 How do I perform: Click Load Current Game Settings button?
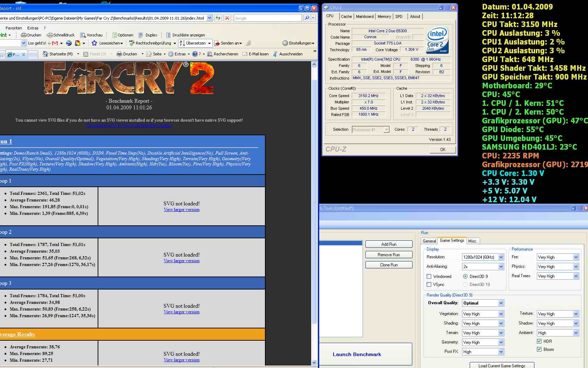502,366
